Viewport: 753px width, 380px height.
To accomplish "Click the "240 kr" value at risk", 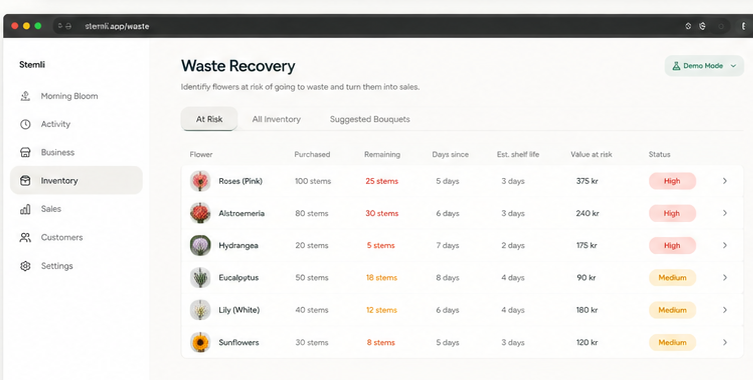I will (587, 213).
